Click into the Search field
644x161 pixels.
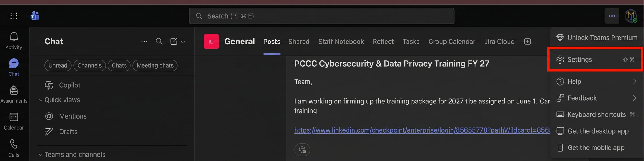pos(321,16)
